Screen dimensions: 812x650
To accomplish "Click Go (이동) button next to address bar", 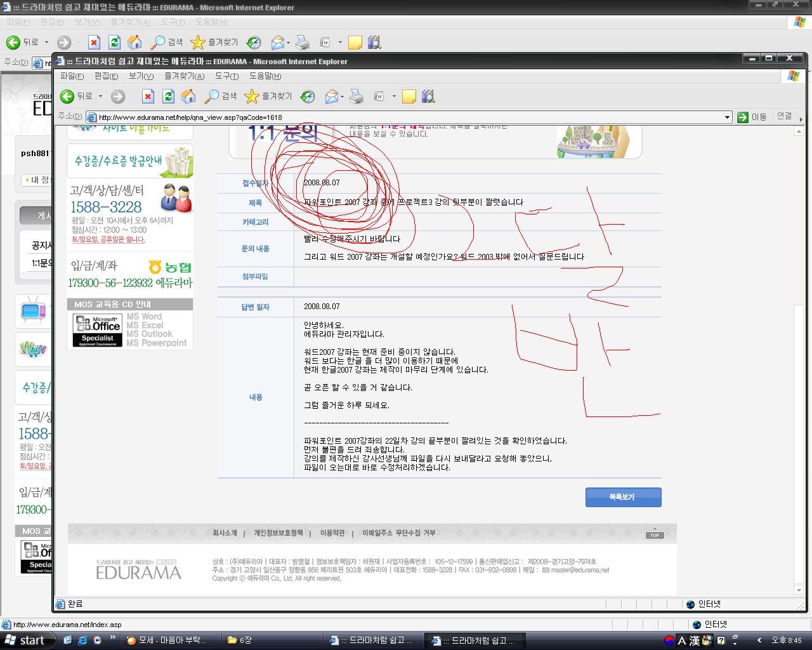I will (752, 117).
